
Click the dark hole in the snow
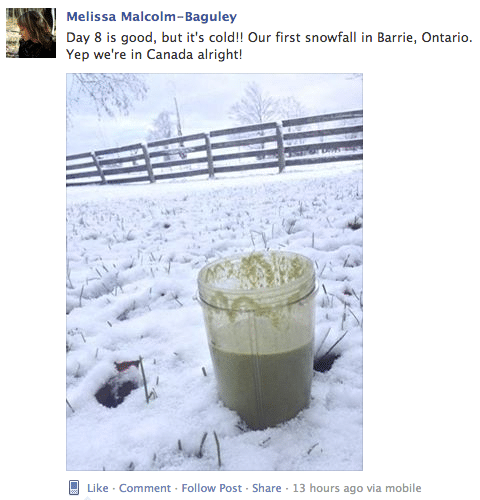tap(115, 392)
